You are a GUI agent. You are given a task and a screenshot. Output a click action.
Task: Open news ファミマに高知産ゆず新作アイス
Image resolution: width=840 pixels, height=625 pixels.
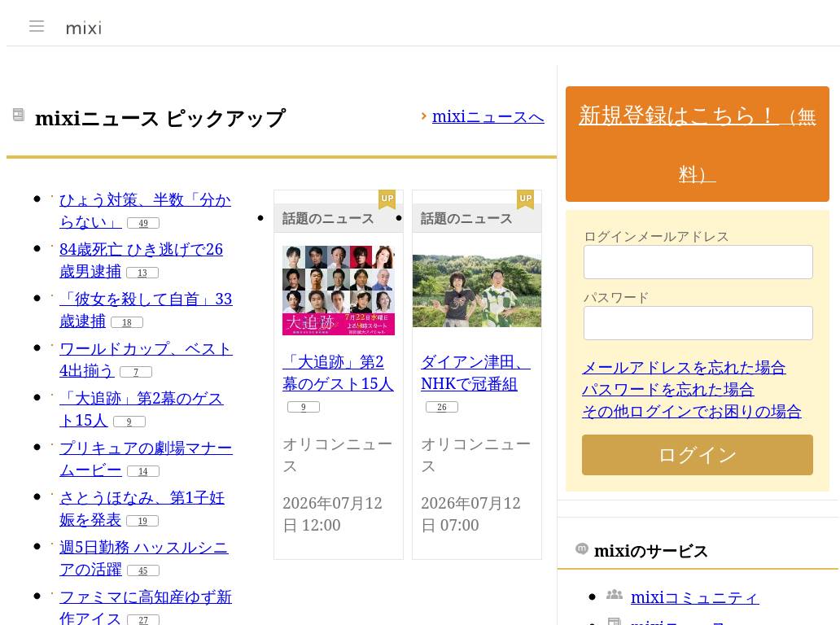[145, 607]
